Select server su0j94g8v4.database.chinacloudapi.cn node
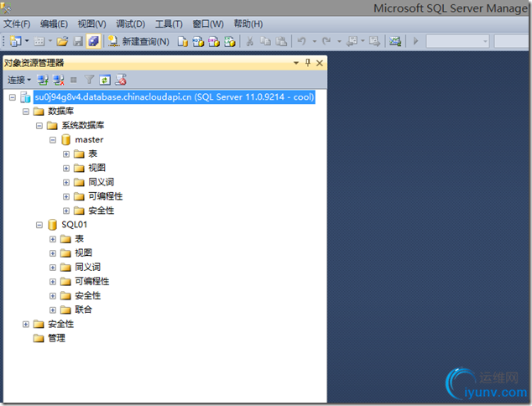 click(x=174, y=97)
